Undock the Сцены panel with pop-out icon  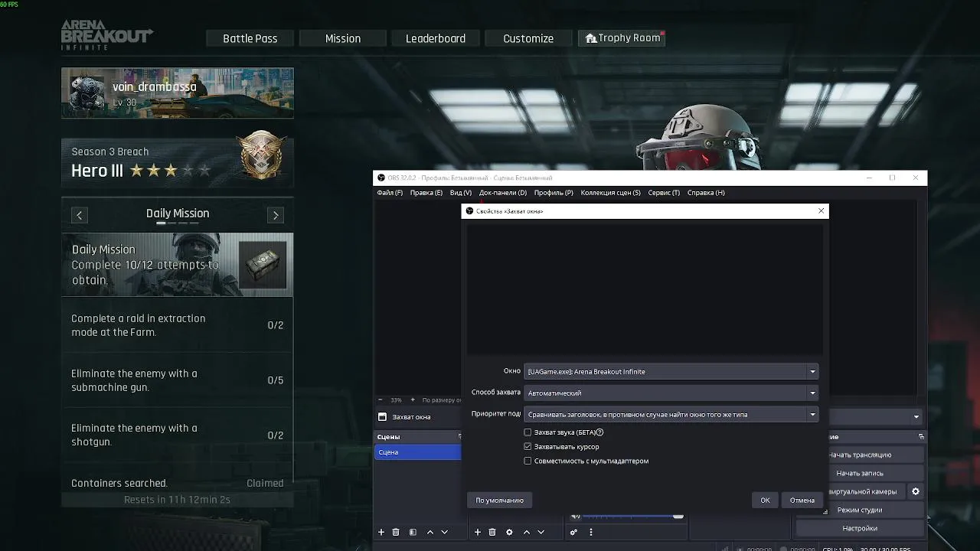(459, 436)
